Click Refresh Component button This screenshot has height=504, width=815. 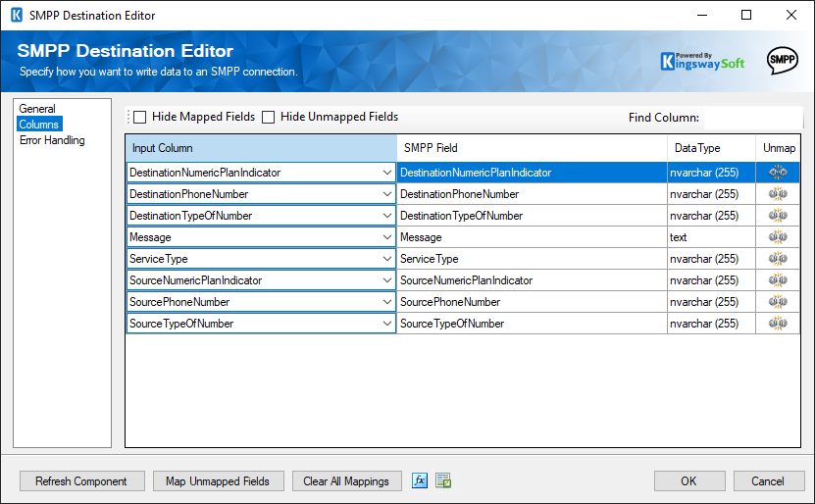(x=81, y=481)
